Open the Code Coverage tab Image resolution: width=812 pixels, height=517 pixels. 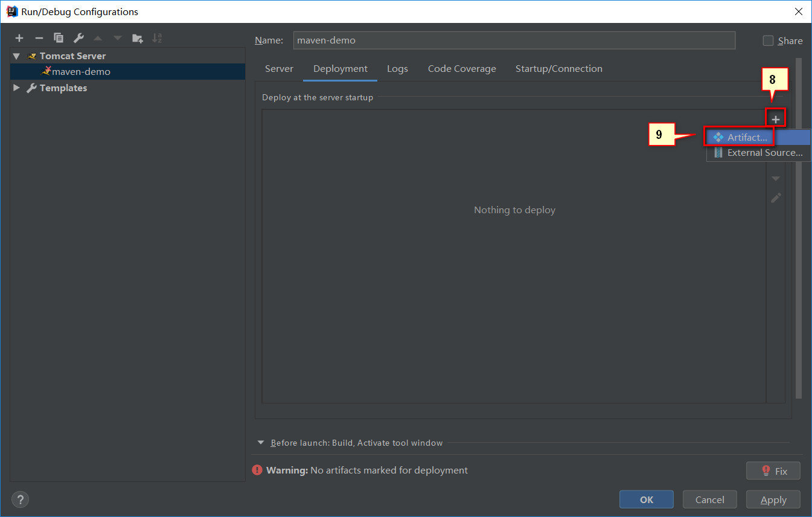pos(462,69)
